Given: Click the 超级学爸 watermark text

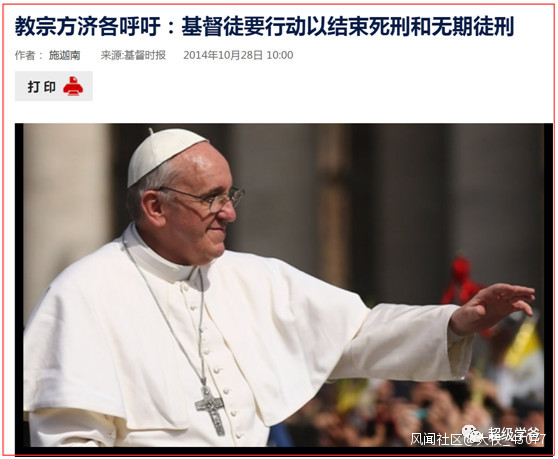Looking at the screenshot, I should coord(513,434).
